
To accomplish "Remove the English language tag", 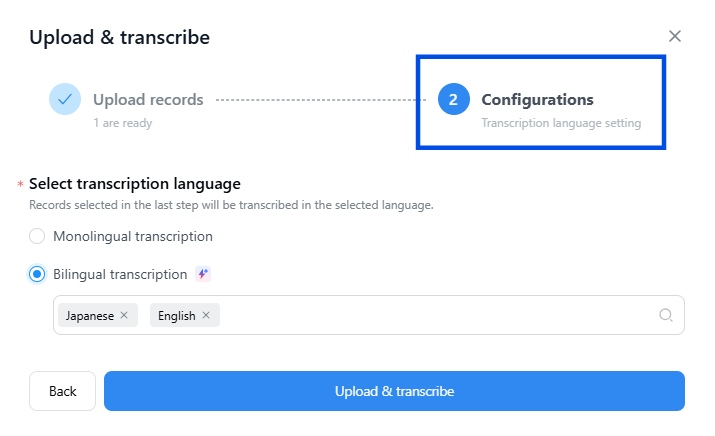I will pos(206,315).
